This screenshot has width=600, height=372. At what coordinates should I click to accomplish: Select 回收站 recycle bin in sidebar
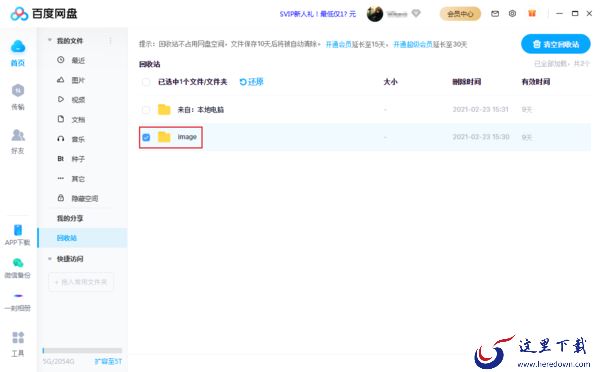click(82, 238)
